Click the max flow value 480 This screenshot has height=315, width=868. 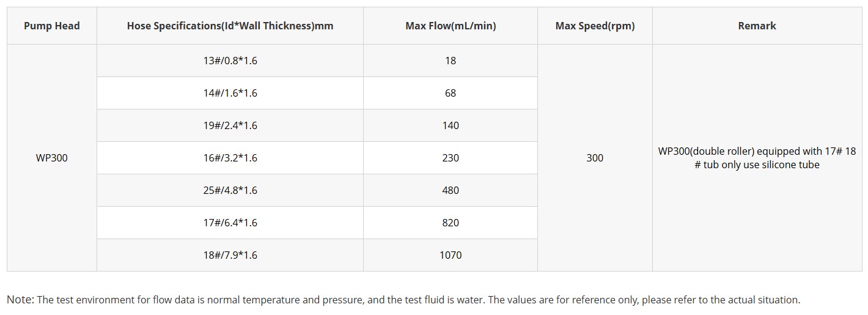coord(451,190)
